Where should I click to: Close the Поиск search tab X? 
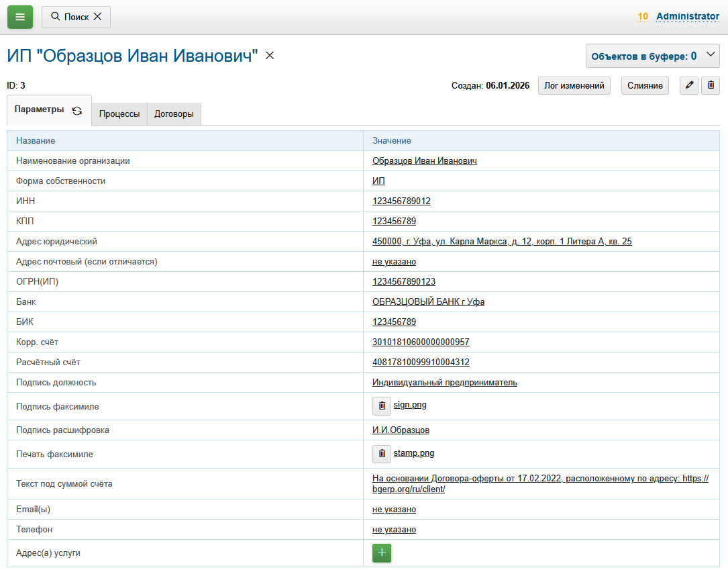97,17
